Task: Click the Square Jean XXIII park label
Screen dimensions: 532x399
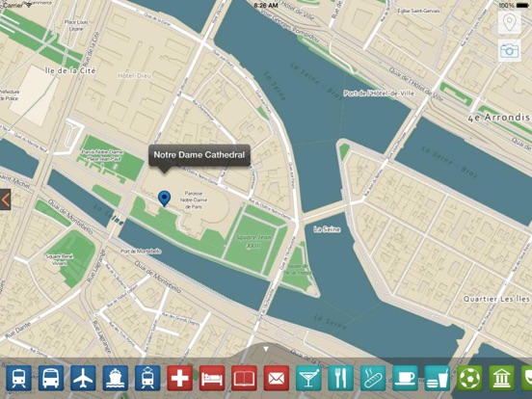Action: 253,241
